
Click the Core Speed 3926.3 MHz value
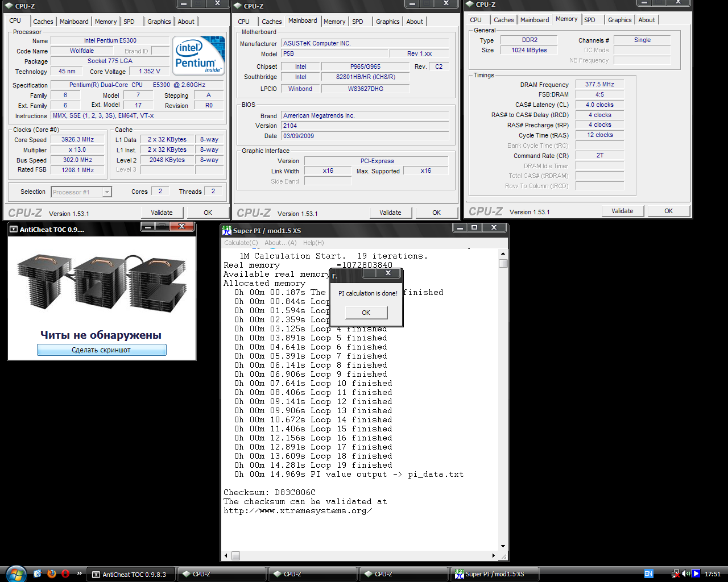tap(78, 139)
